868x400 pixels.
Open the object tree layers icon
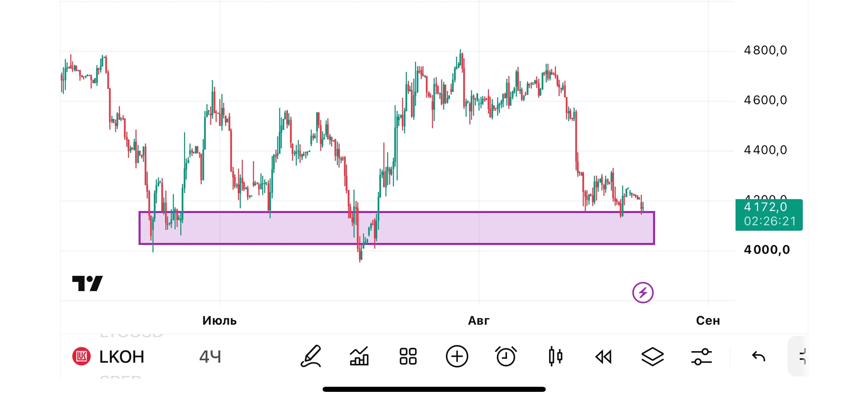[x=652, y=357]
